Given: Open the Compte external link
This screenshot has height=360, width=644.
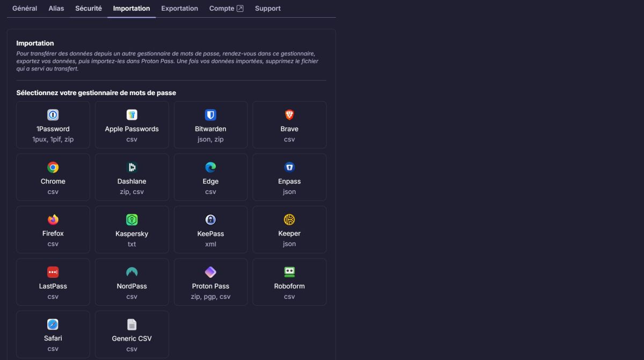Looking at the screenshot, I should [x=226, y=9].
